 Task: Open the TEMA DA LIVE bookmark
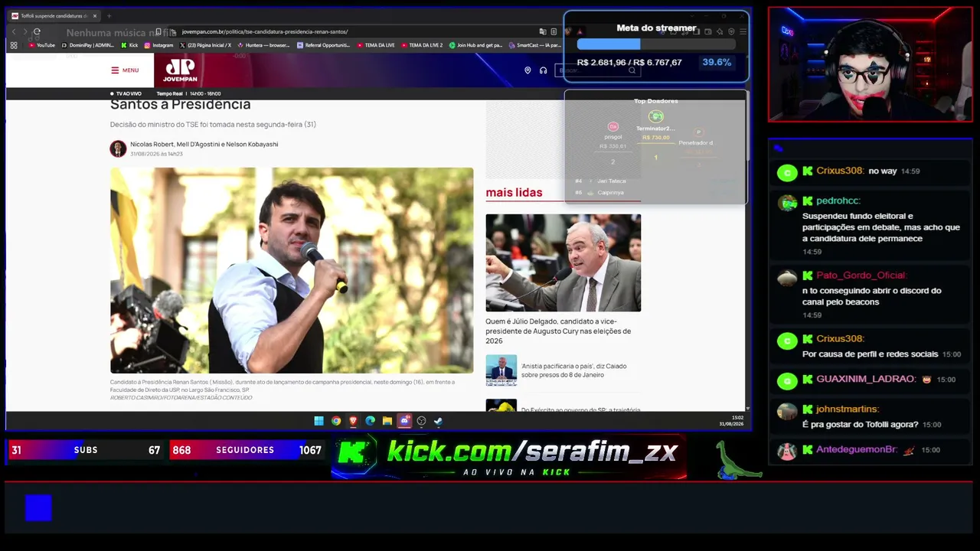click(376, 45)
